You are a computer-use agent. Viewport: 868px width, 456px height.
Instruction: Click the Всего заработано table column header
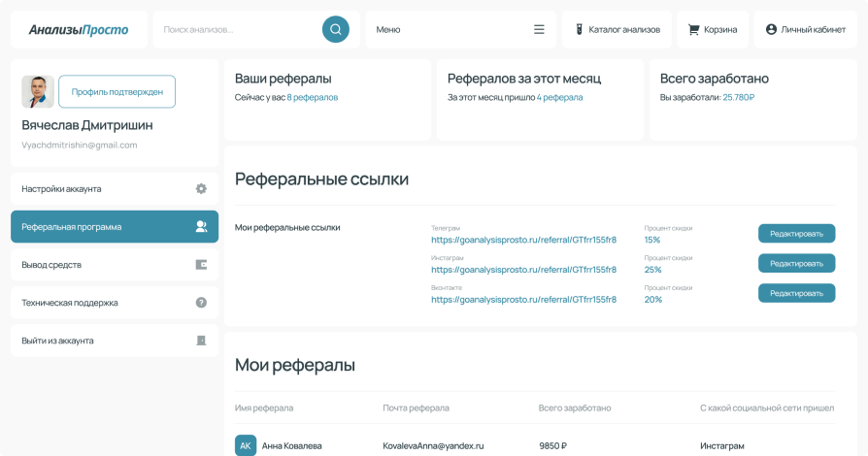(x=575, y=407)
